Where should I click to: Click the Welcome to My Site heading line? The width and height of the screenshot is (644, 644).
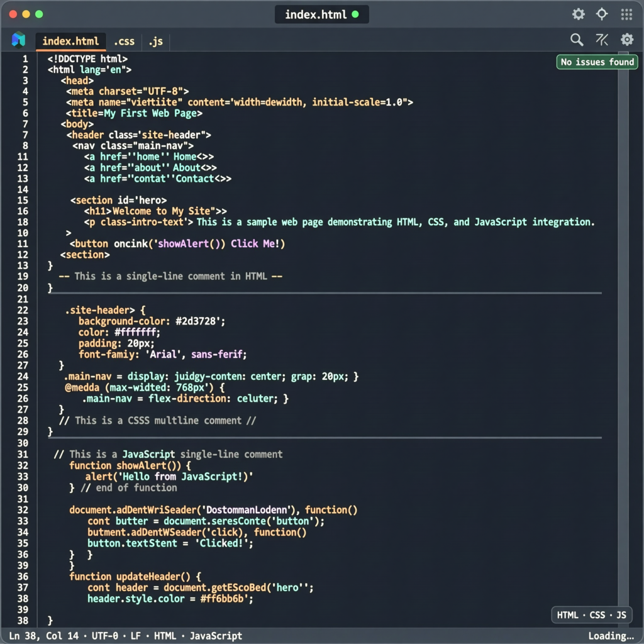[155, 211]
